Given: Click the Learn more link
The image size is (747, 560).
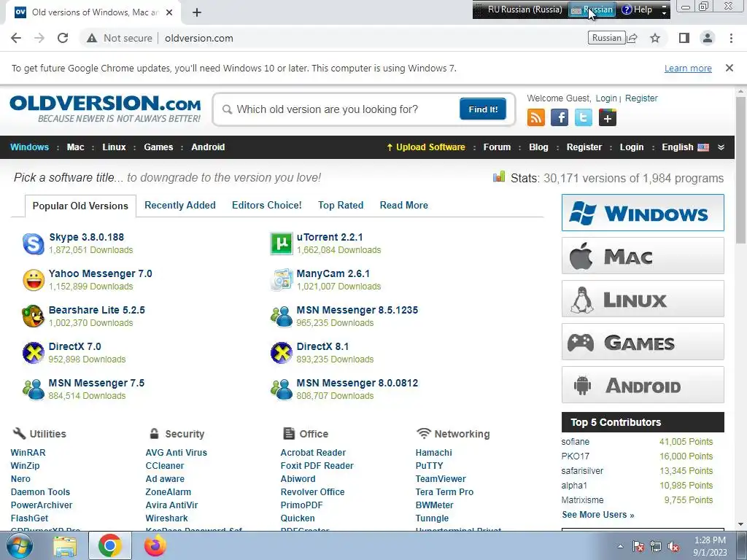Looking at the screenshot, I should pos(688,68).
